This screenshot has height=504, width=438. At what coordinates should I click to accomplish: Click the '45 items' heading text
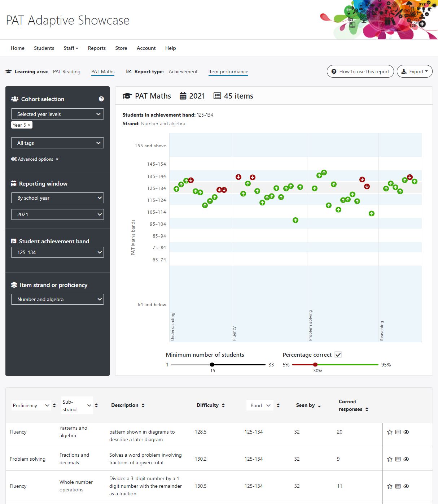[x=238, y=96]
